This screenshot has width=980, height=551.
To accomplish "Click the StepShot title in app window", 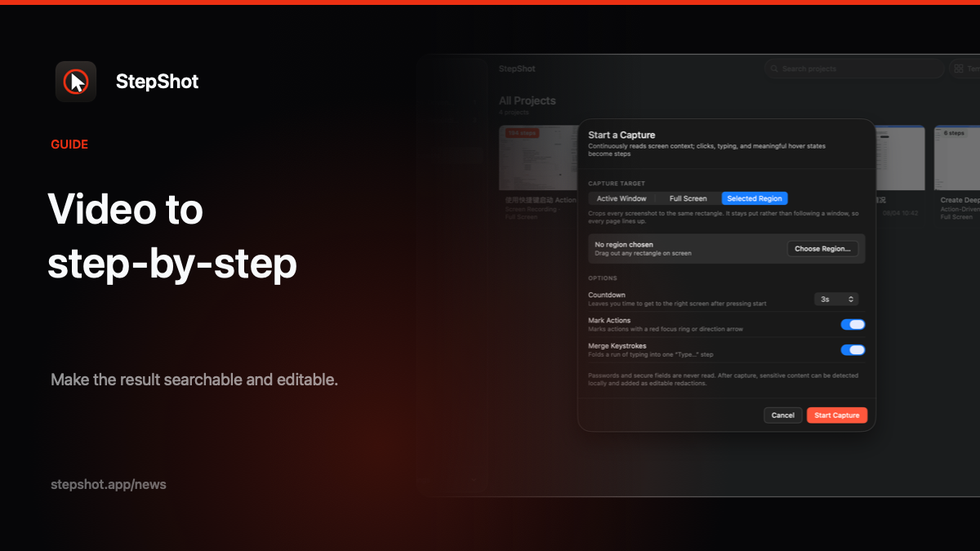I will coord(517,69).
